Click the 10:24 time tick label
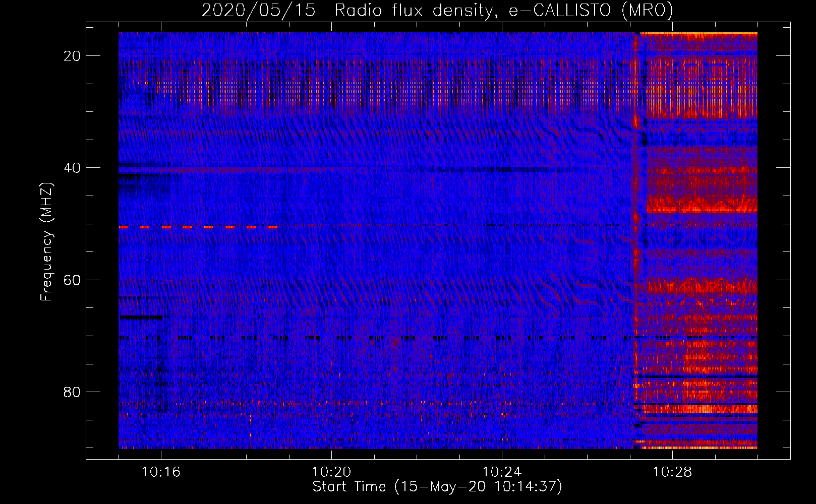Screen dimensions: 816x504 pos(502,472)
